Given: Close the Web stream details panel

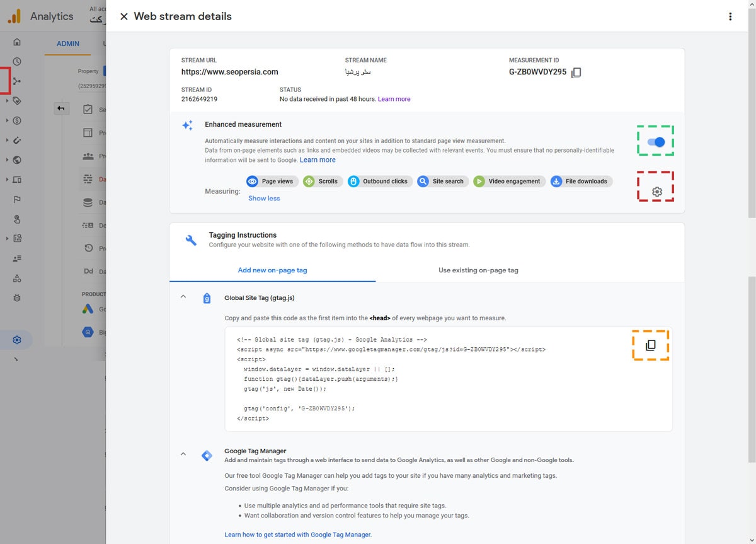Looking at the screenshot, I should click(123, 16).
